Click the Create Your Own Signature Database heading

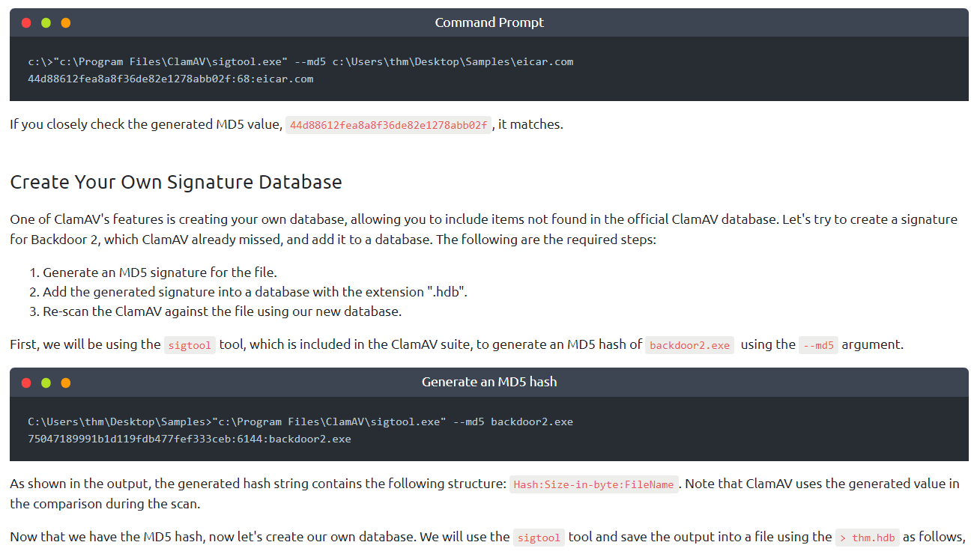pyautogui.click(x=176, y=182)
